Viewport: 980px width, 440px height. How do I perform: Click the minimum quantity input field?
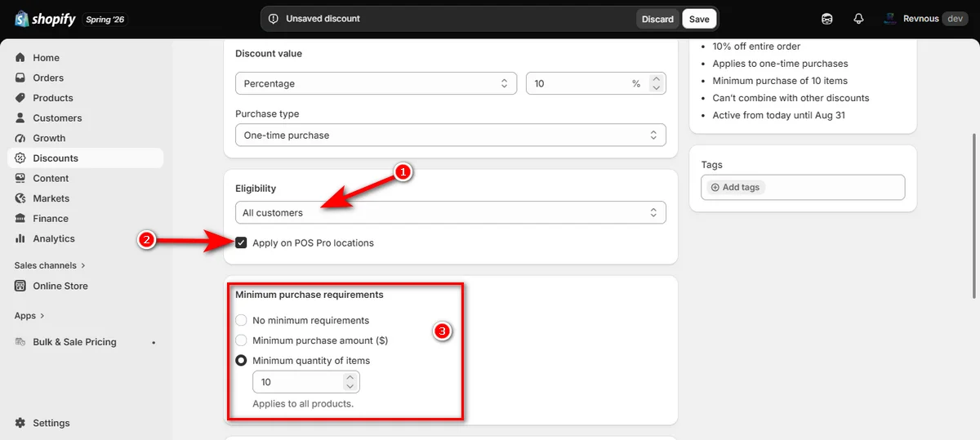coord(306,382)
